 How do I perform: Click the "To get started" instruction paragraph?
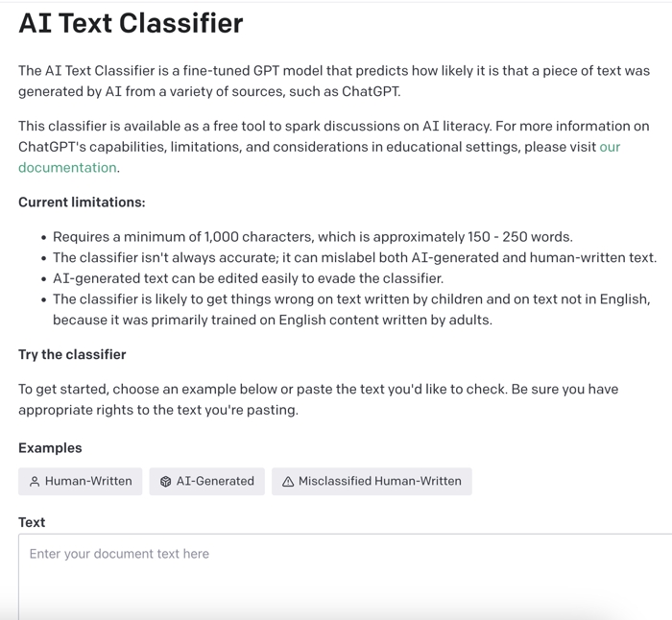319,399
